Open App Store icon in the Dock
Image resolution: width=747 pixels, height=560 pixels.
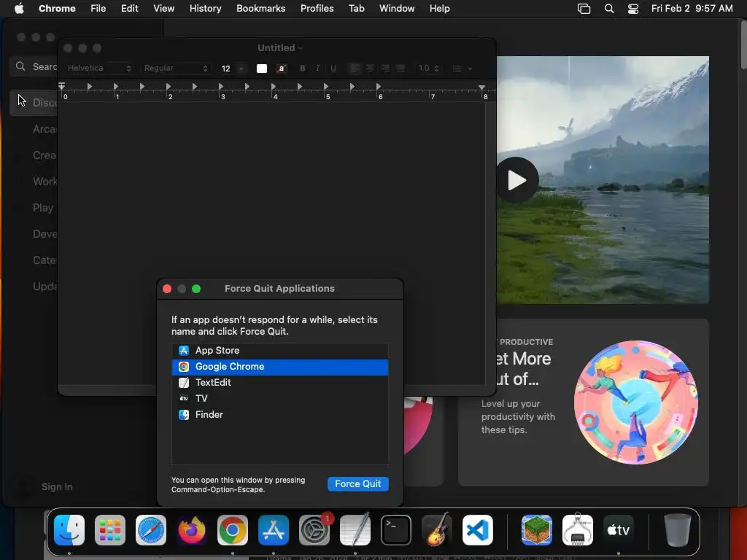pyautogui.click(x=274, y=530)
